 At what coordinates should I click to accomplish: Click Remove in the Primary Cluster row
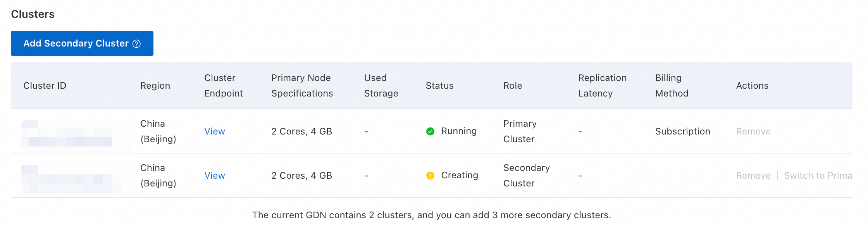pyautogui.click(x=753, y=131)
